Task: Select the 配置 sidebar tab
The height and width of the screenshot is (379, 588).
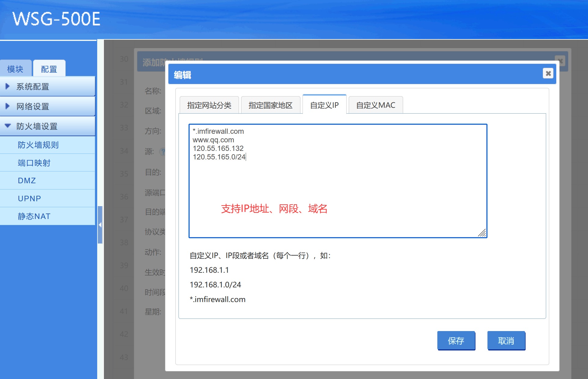Action: coord(49,69)
